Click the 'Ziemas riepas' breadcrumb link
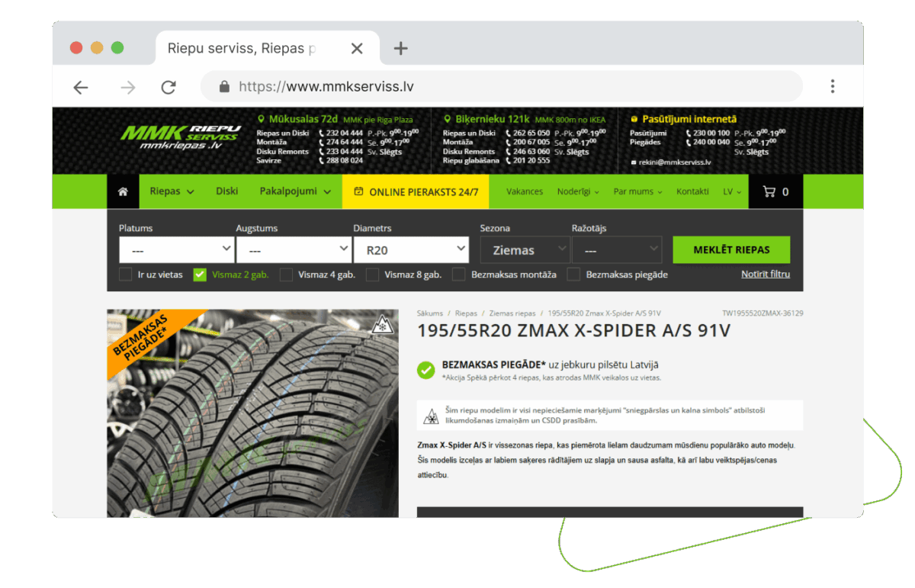Viewport: 915px width, 588px height. tap(511, 313)
